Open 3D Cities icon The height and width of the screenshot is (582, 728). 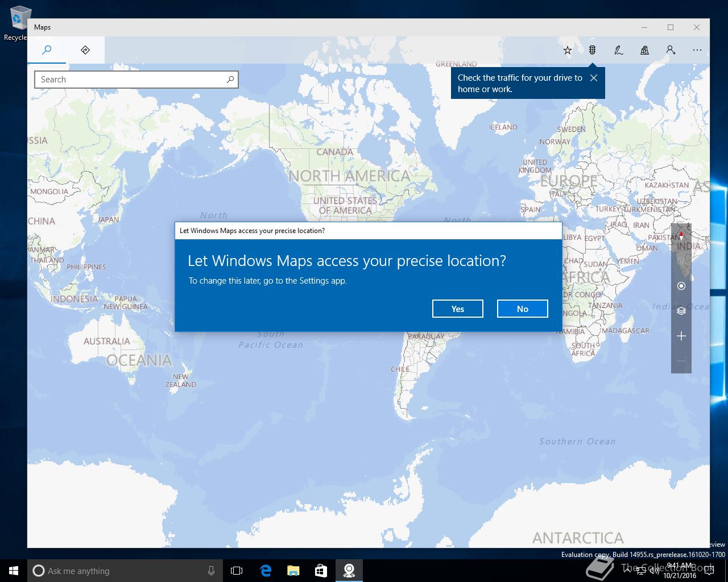[x=644, y=50]
